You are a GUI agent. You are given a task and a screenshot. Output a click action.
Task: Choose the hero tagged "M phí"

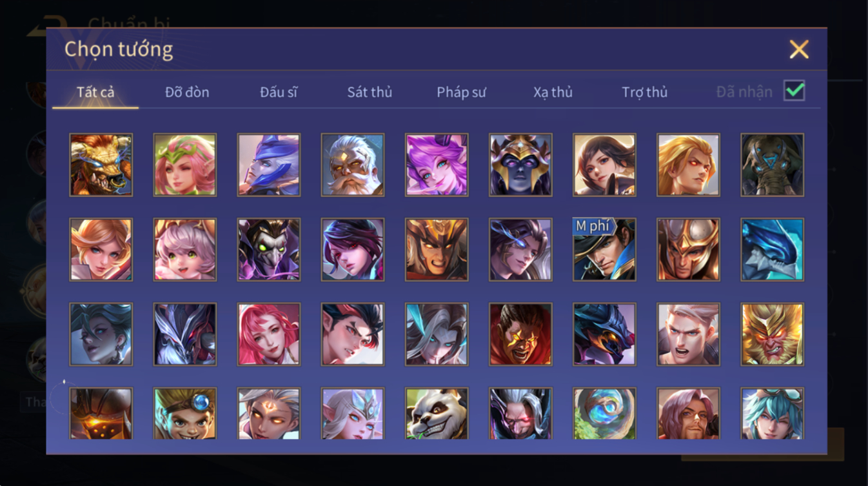pyautogui.click(x=604, y=249)
